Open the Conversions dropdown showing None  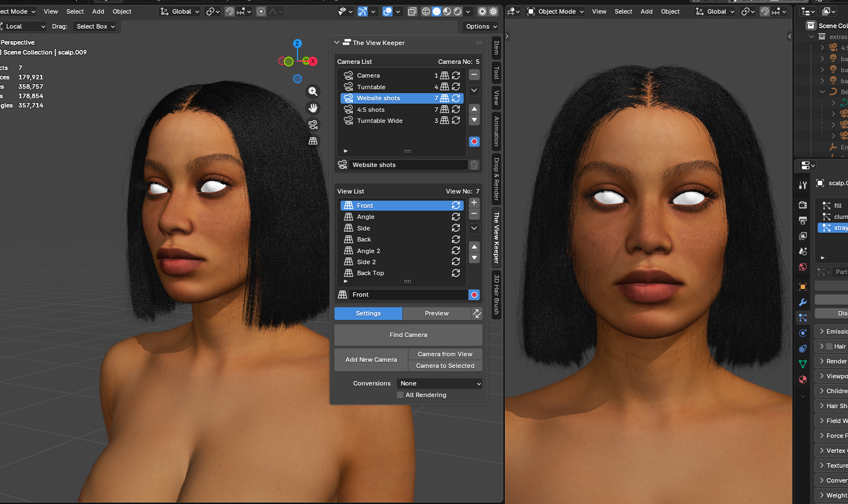coord(439,383)
